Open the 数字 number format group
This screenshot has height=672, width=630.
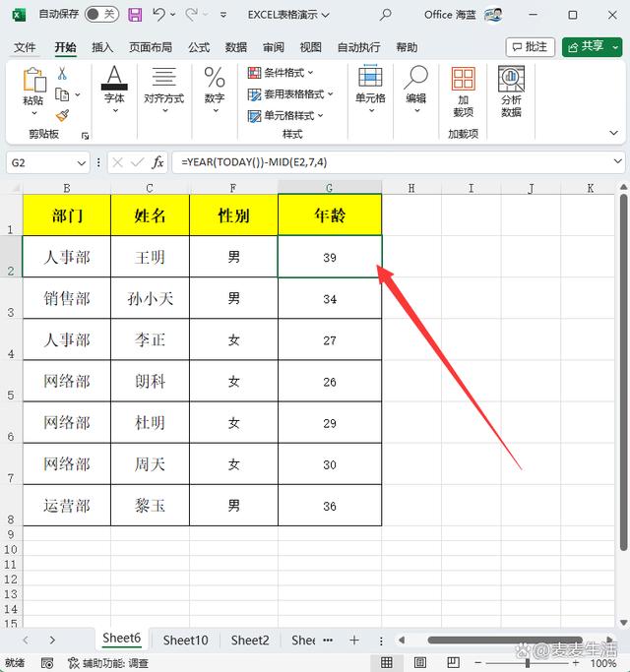pyautogui.click(x=215, y=90)
